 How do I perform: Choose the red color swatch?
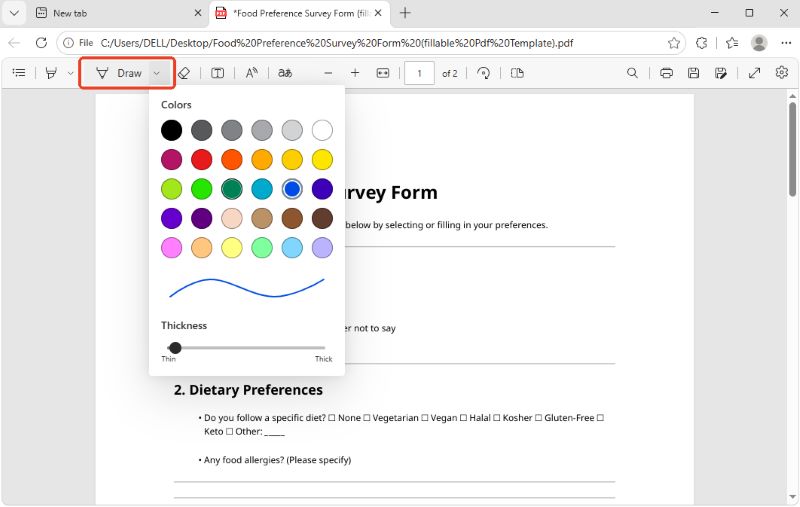(x=202, y=160)
